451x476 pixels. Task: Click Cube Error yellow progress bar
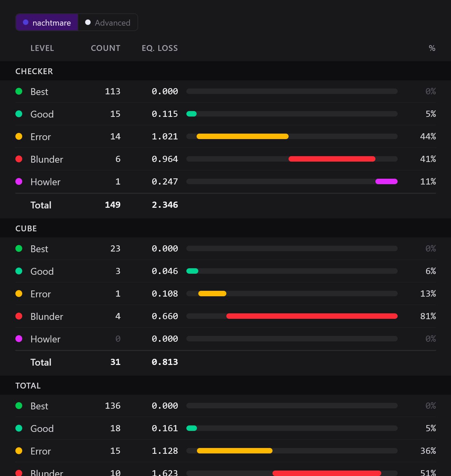click(212, 294)
